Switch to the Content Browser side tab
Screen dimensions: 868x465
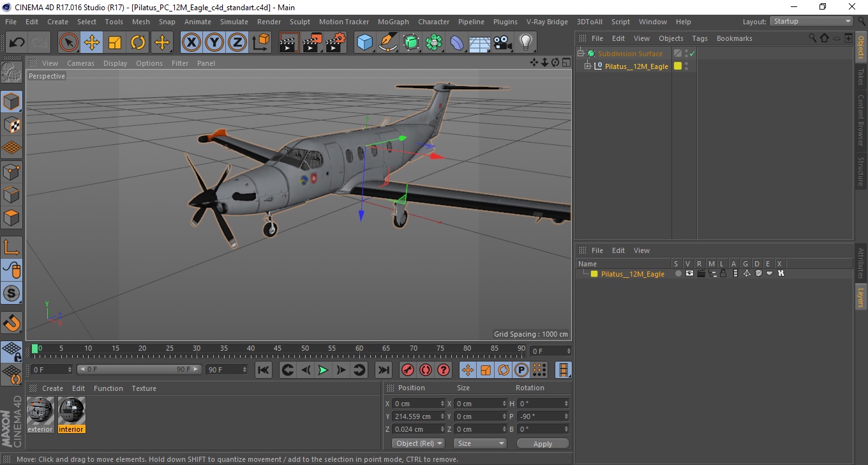point(860,120)
